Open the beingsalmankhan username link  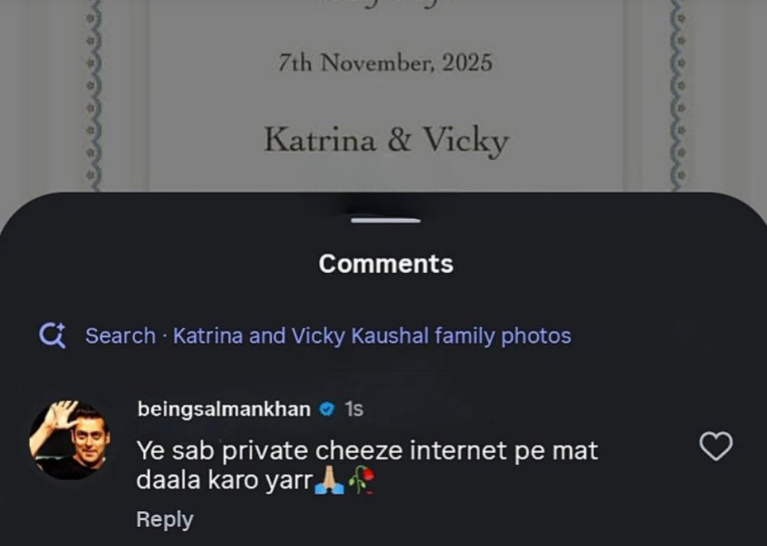pos(224,409)
